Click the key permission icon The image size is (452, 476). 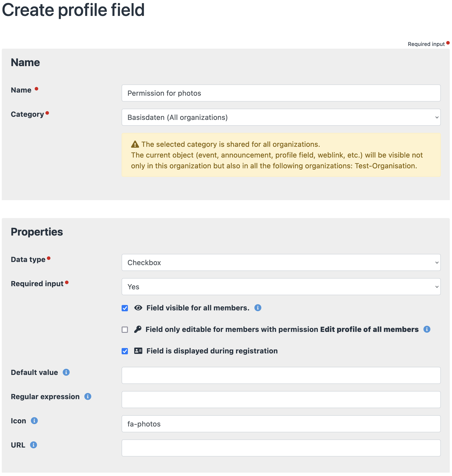[x=138, y=329]
